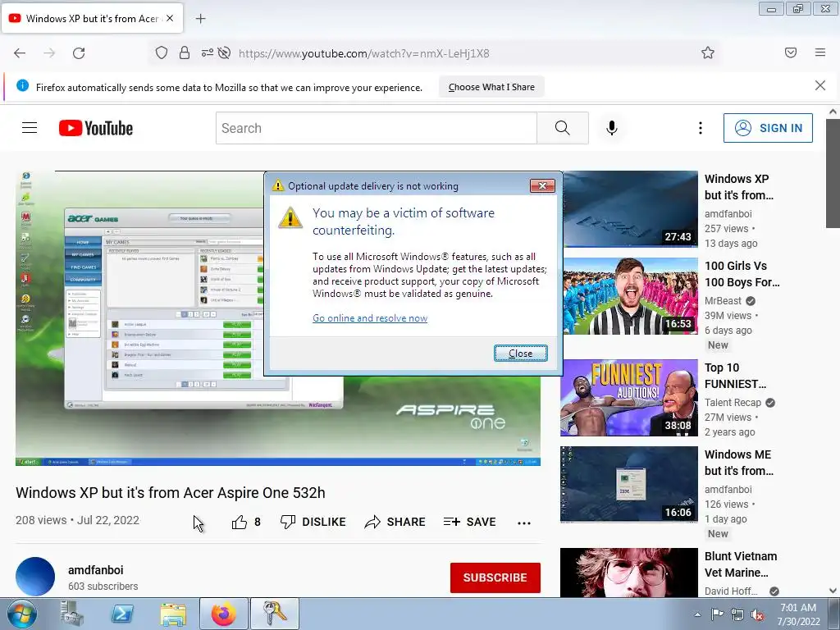
Task: Click the forward navigation arrow
Action: coord(49,53)
